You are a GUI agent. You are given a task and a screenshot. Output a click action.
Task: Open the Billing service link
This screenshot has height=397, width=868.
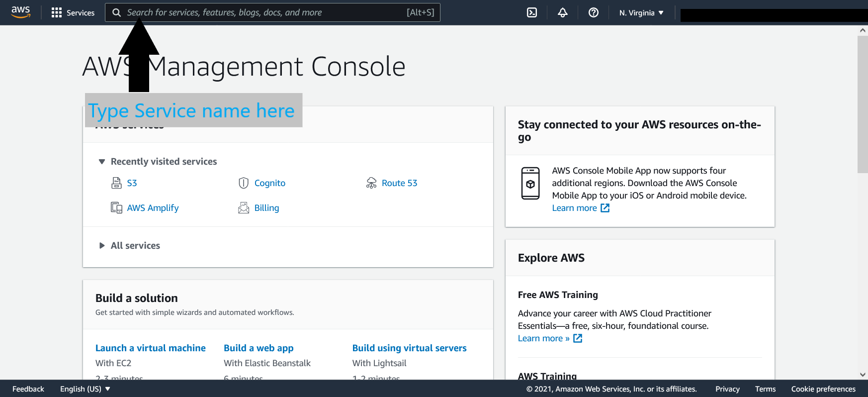pos(267,208)
